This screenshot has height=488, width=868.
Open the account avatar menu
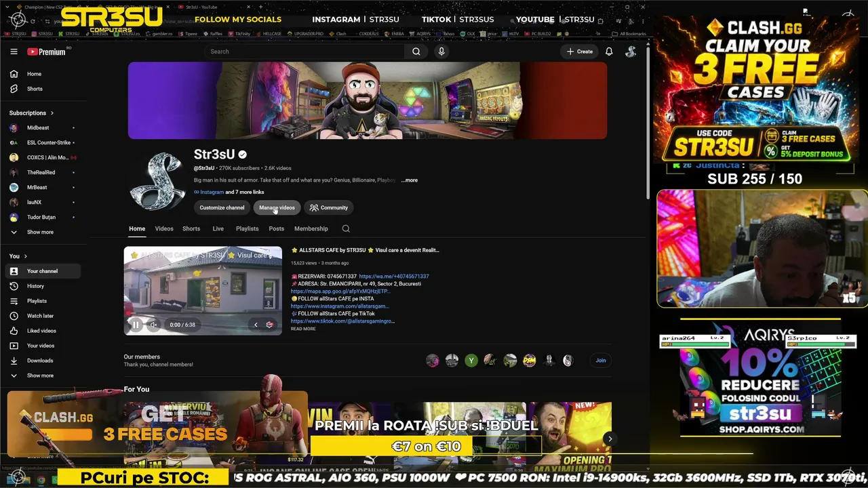click(x=631, y=52)
